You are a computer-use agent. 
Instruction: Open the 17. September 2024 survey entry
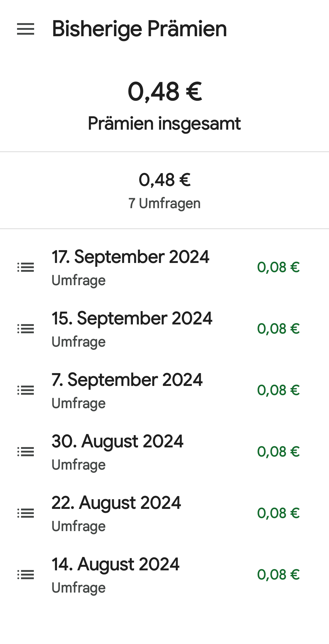(130, 257)
